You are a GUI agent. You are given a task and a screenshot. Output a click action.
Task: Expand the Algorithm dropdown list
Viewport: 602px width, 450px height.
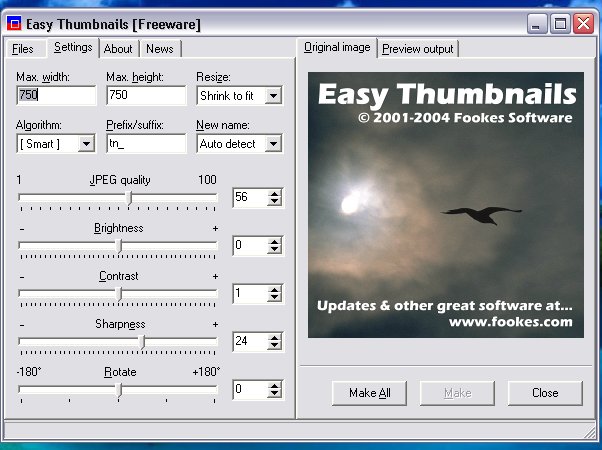coord(86,144)
